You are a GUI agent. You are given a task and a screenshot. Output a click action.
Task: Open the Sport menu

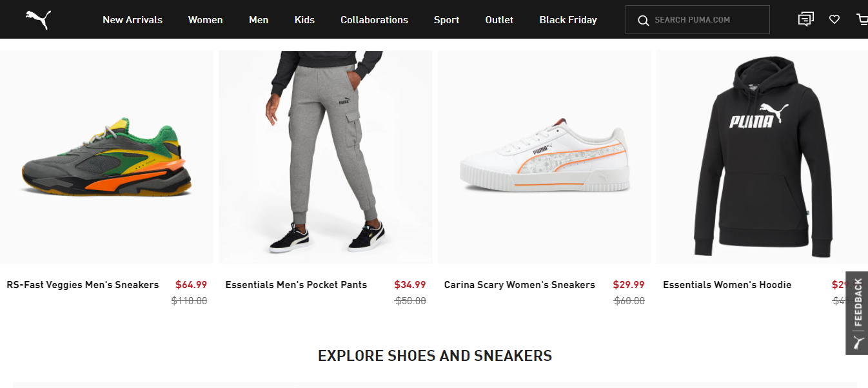point(446,20)
